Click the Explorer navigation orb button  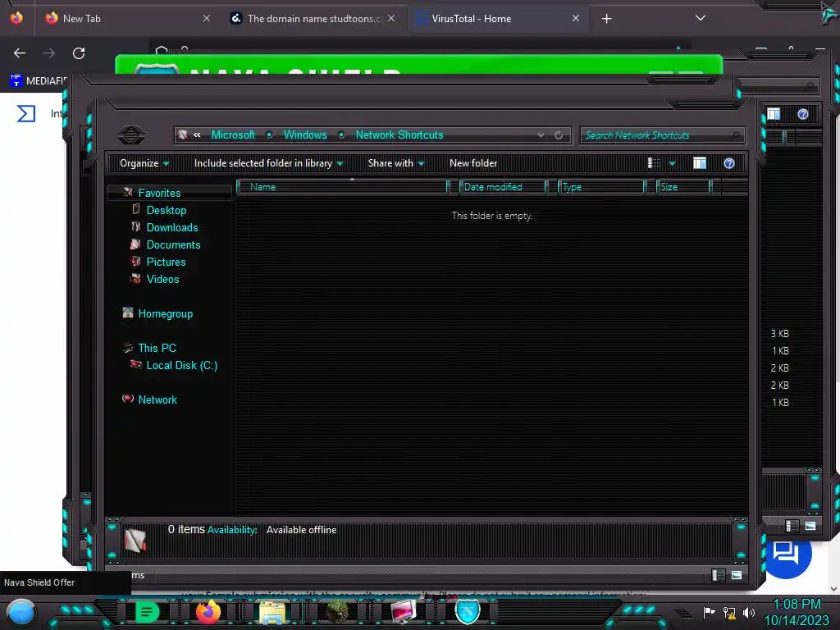coord(130,135)
